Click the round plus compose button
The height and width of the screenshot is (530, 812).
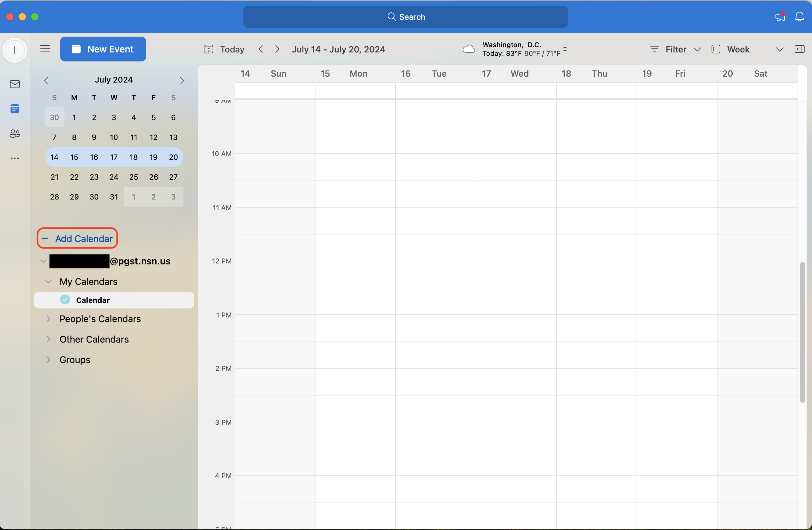[x=15, y=51]
